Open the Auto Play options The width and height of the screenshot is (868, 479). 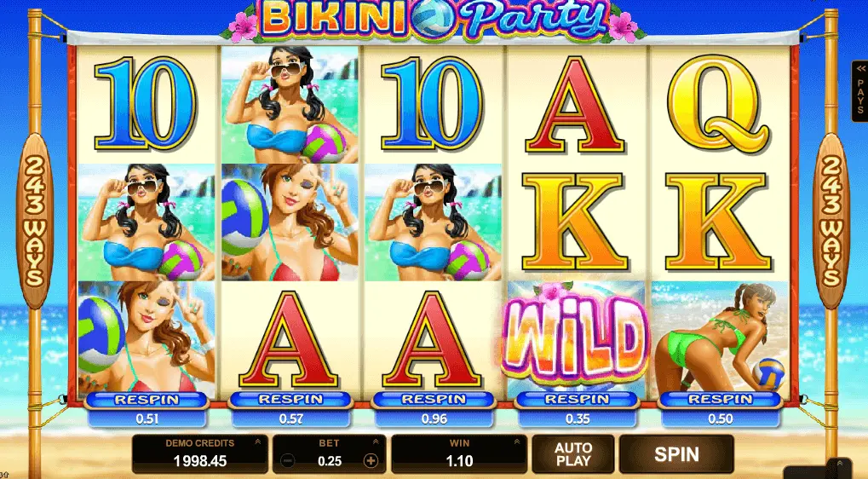click(573, 454)
